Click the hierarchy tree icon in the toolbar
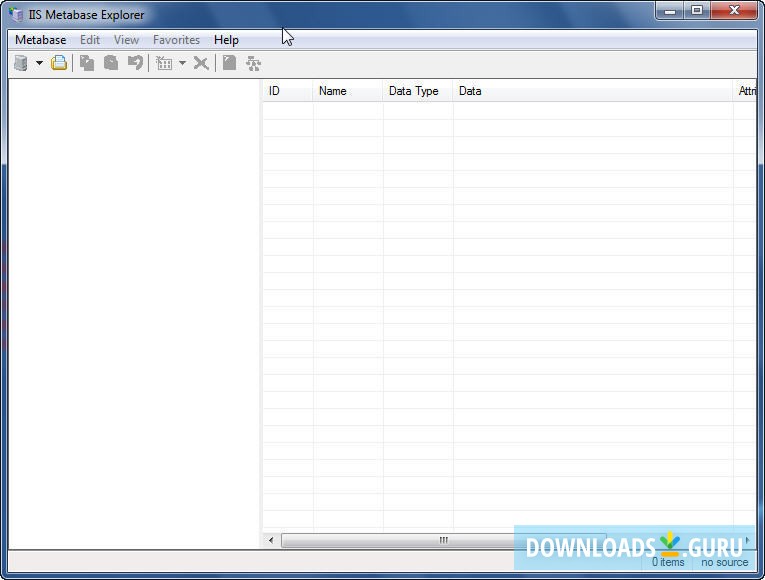This screenshot has height=580, width=765. pyautogui.click(x=253, y=63)
